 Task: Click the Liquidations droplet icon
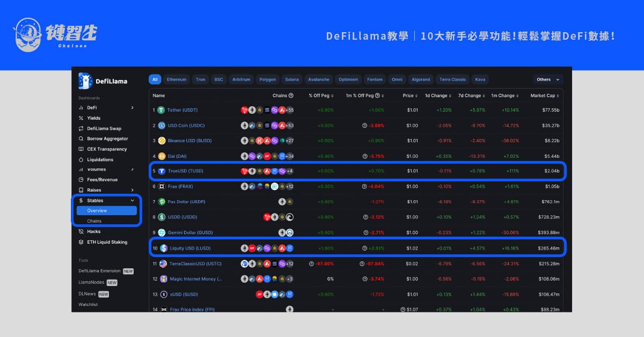click(81, 159)
